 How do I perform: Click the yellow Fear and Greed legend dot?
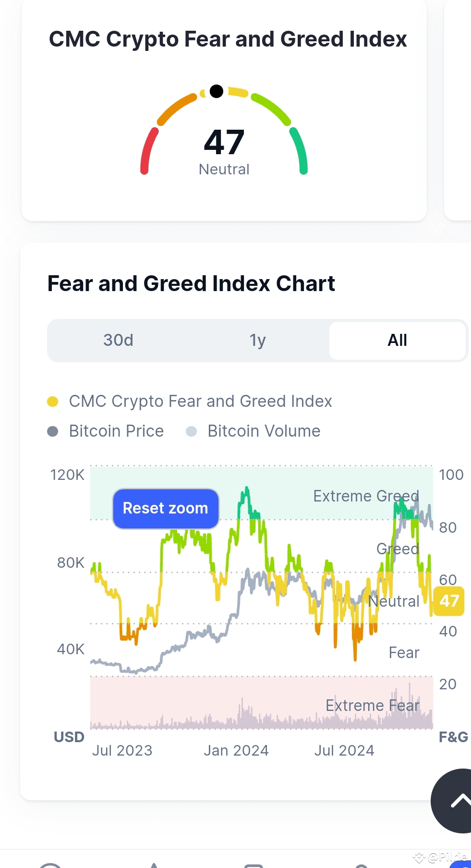tap(53, 402)
